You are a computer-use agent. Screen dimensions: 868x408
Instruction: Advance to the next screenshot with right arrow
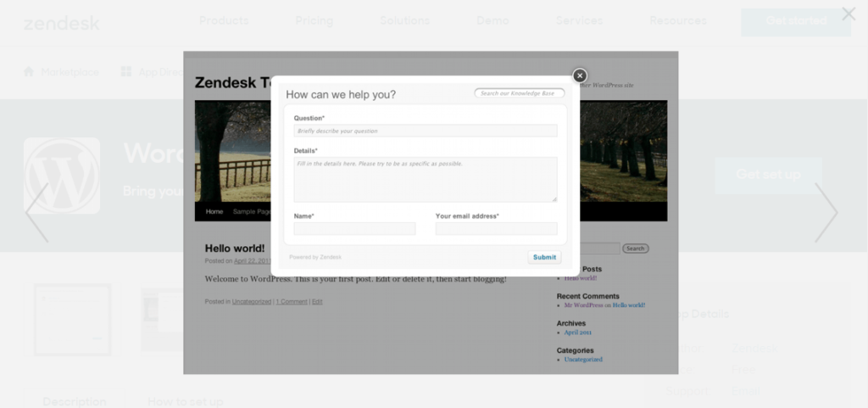(826, 213)
